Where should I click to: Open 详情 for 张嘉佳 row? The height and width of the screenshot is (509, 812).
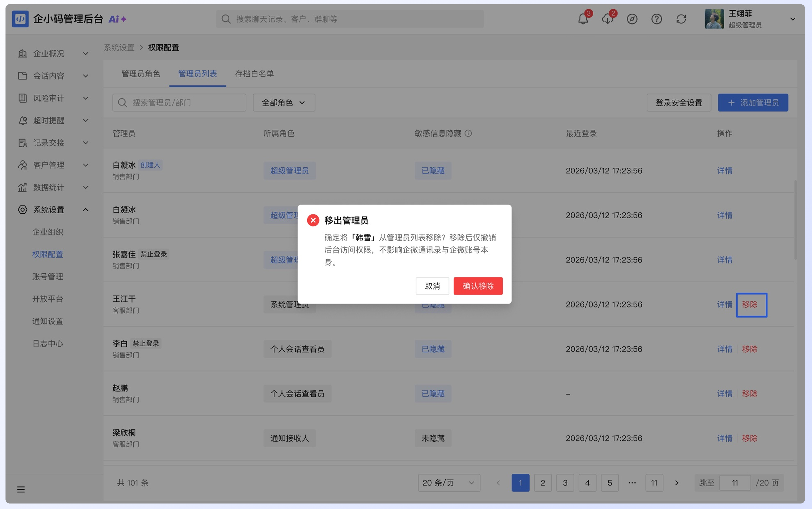(x=724, y=260)
